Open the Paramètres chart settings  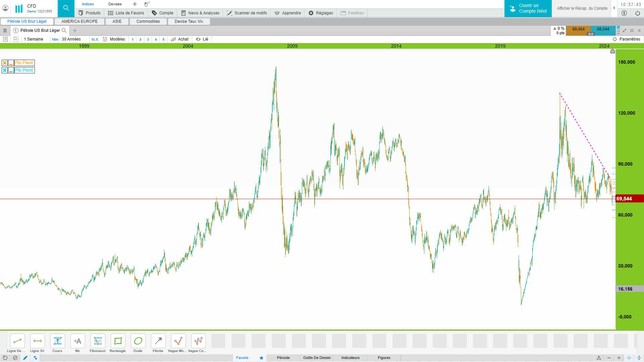[626, 39]
